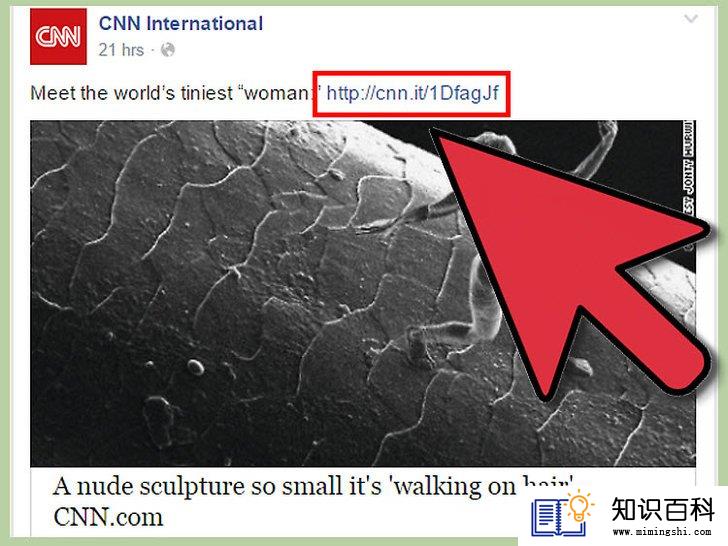The image size is (728, 546).
Task: Open the hair microscope article preview image
Action: coord(363,293)
